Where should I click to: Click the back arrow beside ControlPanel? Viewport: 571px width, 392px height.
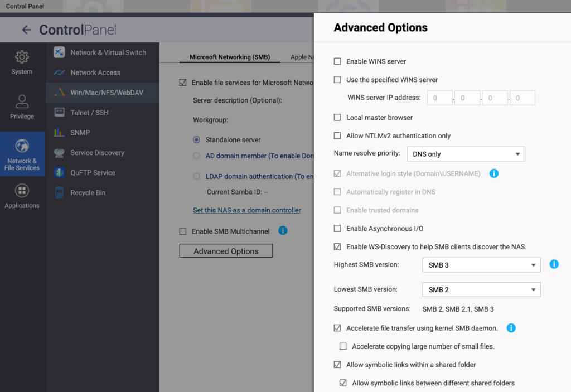[x=26, y=30]
